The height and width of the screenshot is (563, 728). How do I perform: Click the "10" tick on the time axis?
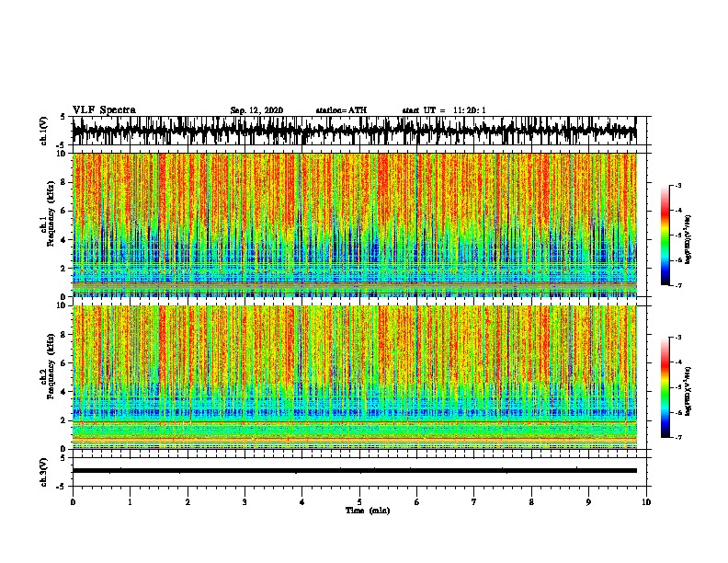(x=646, y=502)
